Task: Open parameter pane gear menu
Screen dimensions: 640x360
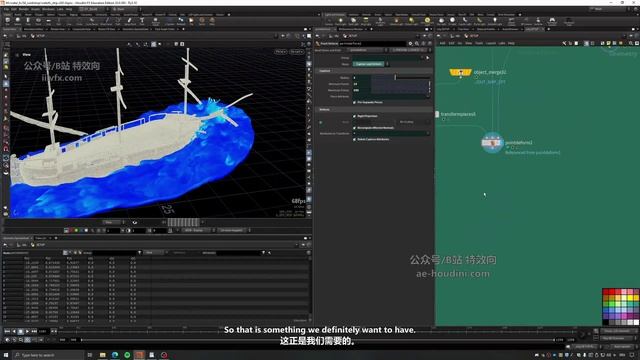Action: (410, 43)
